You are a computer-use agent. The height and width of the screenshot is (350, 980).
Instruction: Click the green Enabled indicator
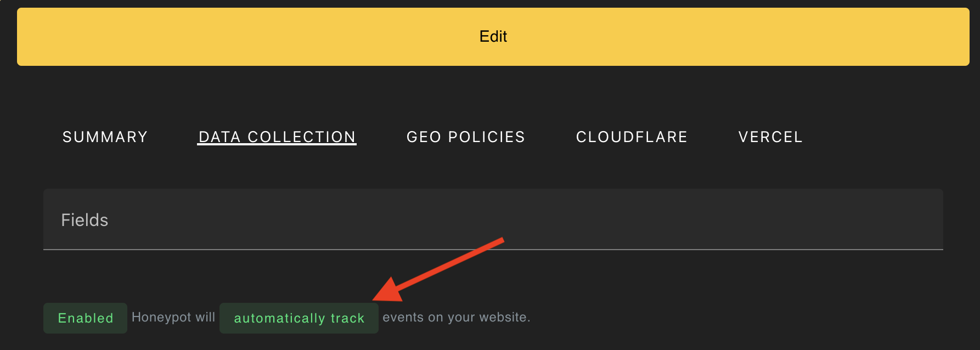pyautogui.click(x=85, y=318)
